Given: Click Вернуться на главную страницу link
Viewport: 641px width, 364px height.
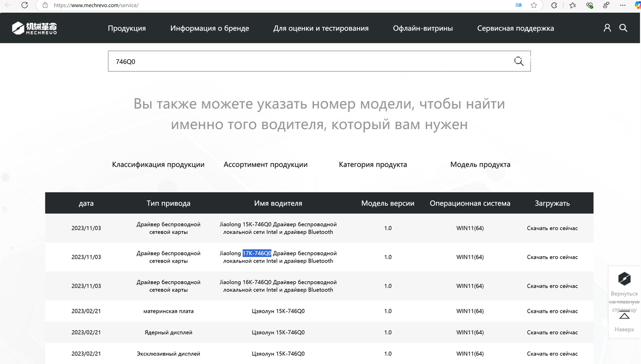Looking at the screenshot, I should click(x=623, y=302).
